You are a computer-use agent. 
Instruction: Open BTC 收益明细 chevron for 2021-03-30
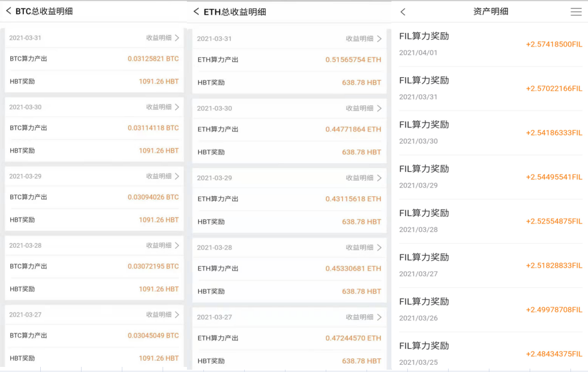tap(177, 107)
